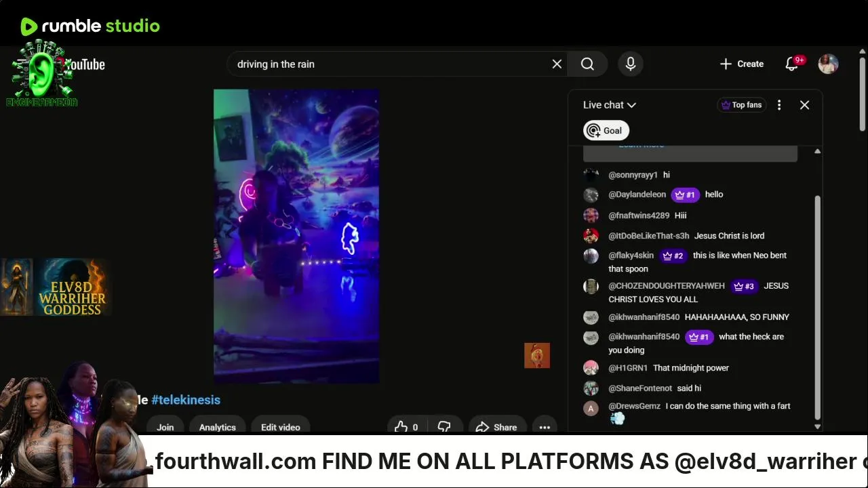This screenshot has height=488, width=868.
Task: Click @H1GRN1 chat user name
Action: 628,368
